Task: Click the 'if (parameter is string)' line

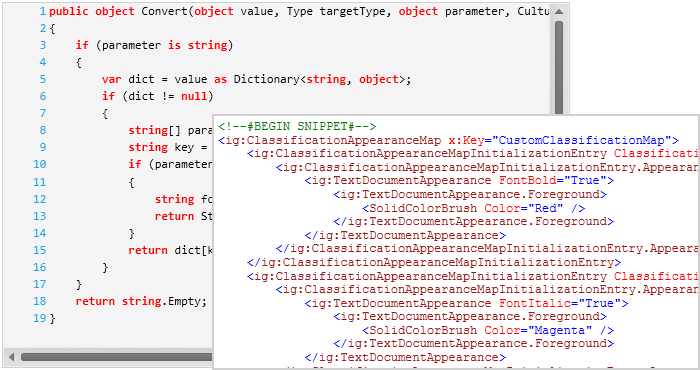Action: pyautogui.click(x=154, y=45)
